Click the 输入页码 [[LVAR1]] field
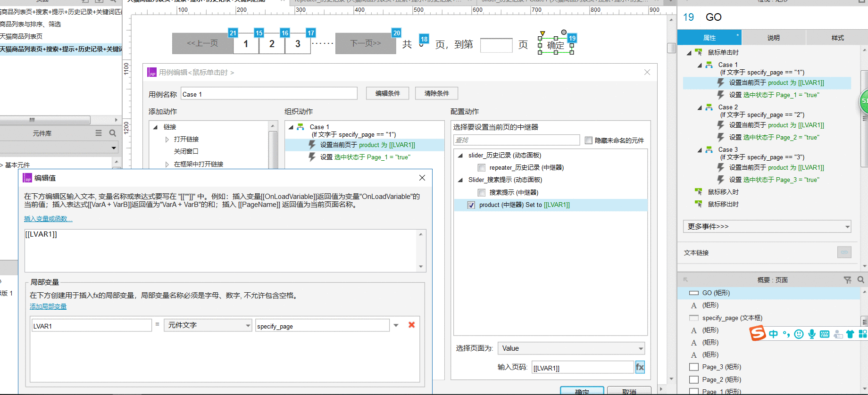This screenshot has height=395, width=868. click(x=583, y=368)
